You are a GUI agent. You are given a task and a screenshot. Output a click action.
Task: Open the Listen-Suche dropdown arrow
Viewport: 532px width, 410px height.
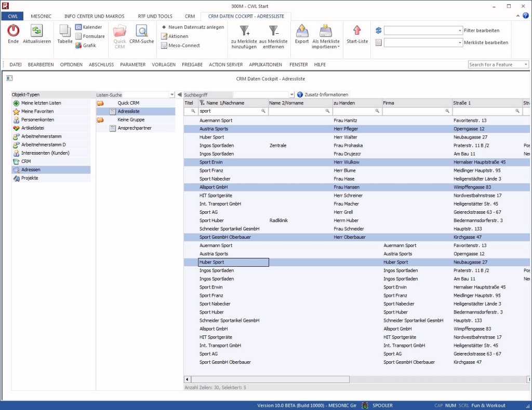[172, 95]
